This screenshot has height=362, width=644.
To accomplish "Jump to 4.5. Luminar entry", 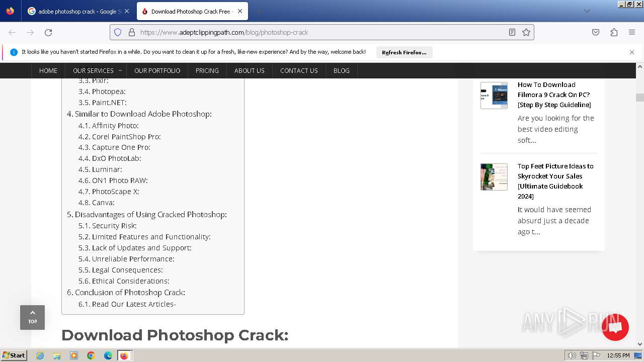I will [x=100, y=169].
